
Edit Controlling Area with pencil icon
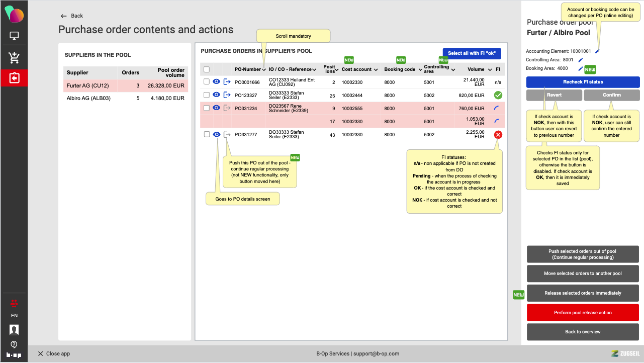(x=581, y=60)
